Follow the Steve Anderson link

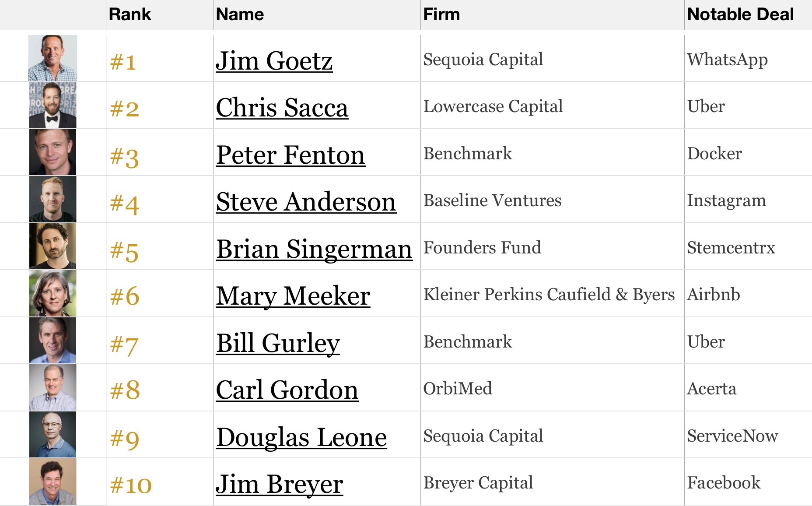pos(306,202)
